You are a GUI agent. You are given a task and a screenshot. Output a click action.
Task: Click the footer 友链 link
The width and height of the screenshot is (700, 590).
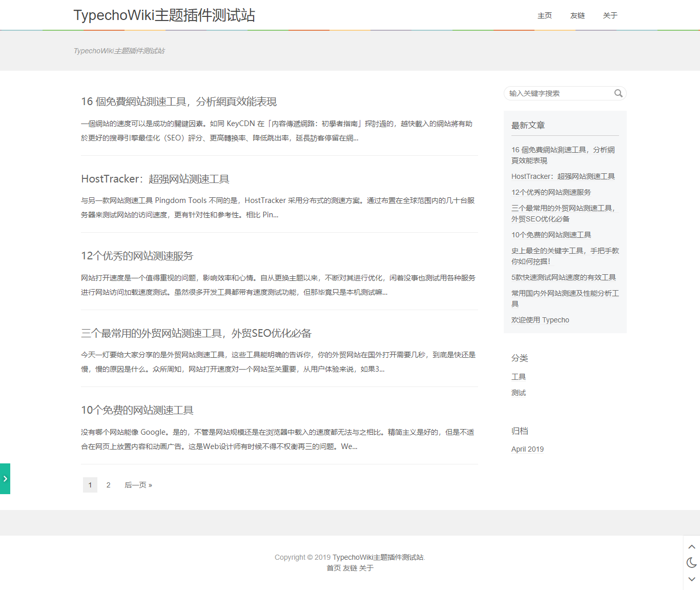click(350, 568)
